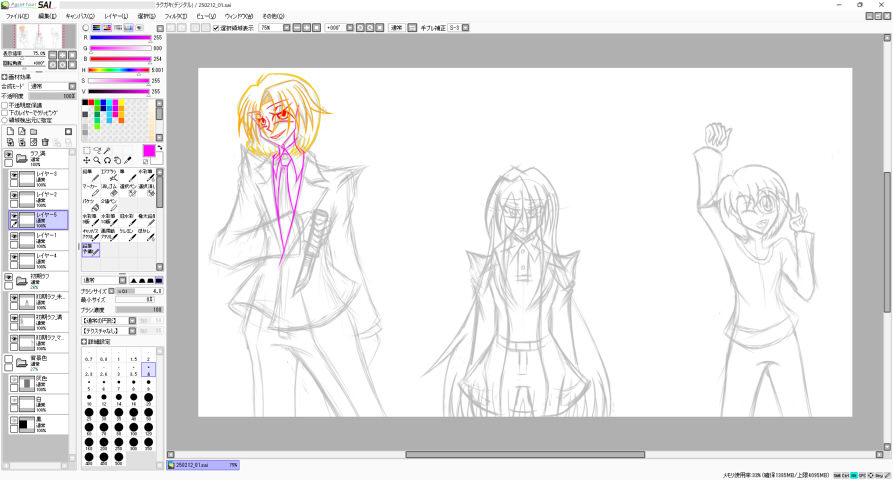The width and height of the screenshot is (893, 480).
Task: Open the rotation angle dropdown in toolbar
Action: click(350, 28)
